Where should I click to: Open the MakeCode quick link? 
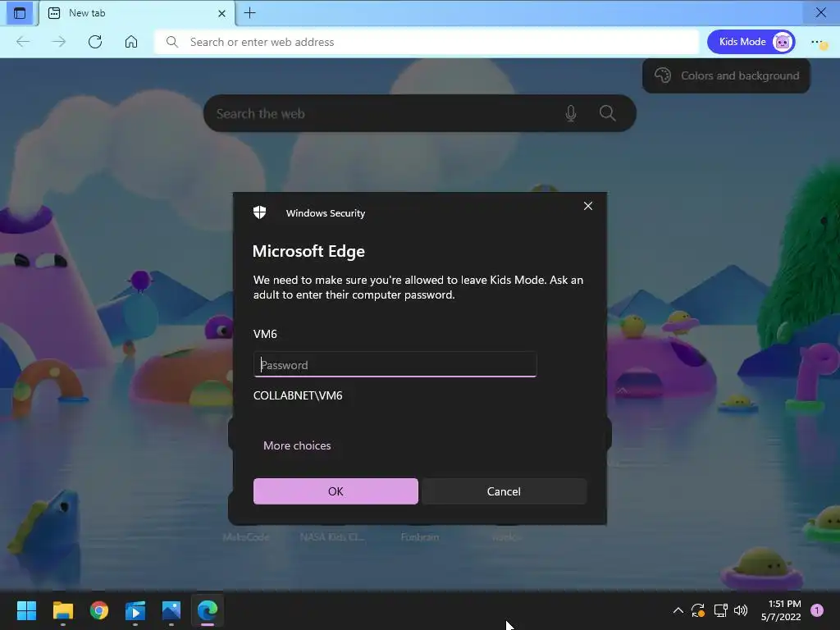point(246,536)
